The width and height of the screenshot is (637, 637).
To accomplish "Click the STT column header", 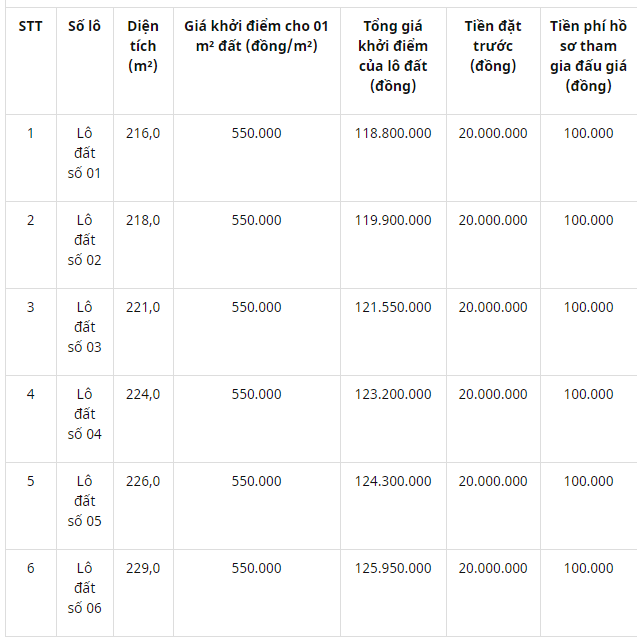I will (30, 26).
